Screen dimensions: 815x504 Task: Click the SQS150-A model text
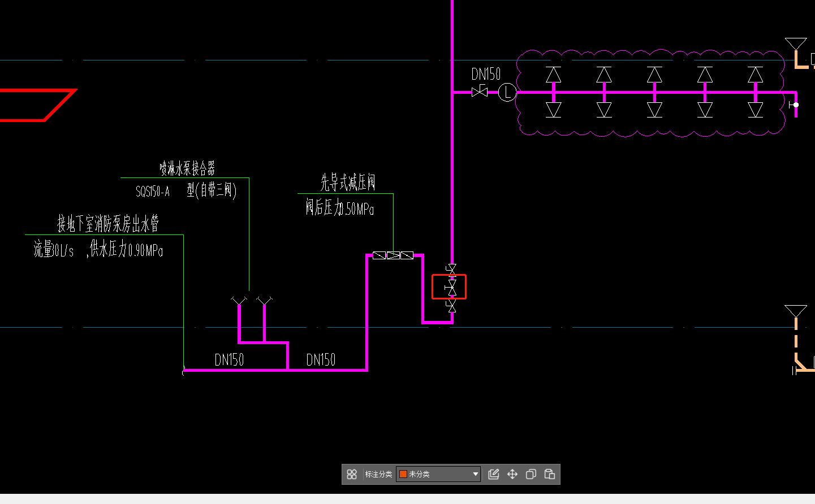coord(153,192)
